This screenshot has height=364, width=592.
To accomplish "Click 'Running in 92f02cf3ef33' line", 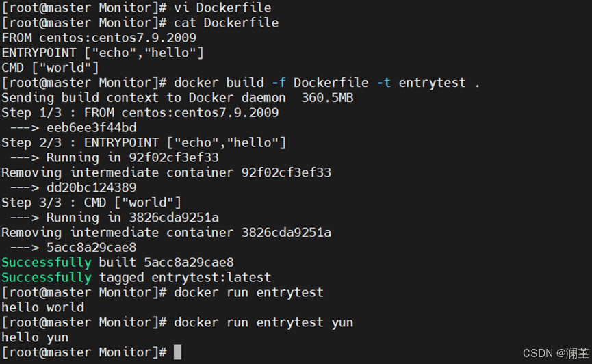I will pos(133,157).
